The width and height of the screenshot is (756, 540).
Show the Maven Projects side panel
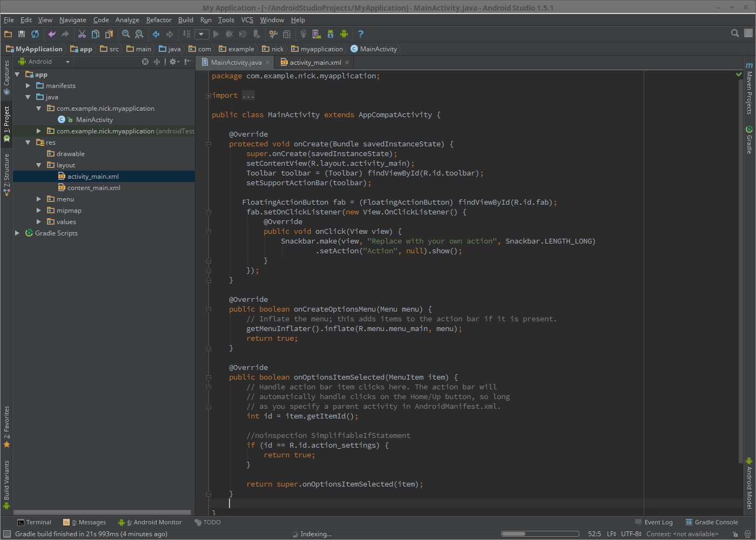point(749,89)
